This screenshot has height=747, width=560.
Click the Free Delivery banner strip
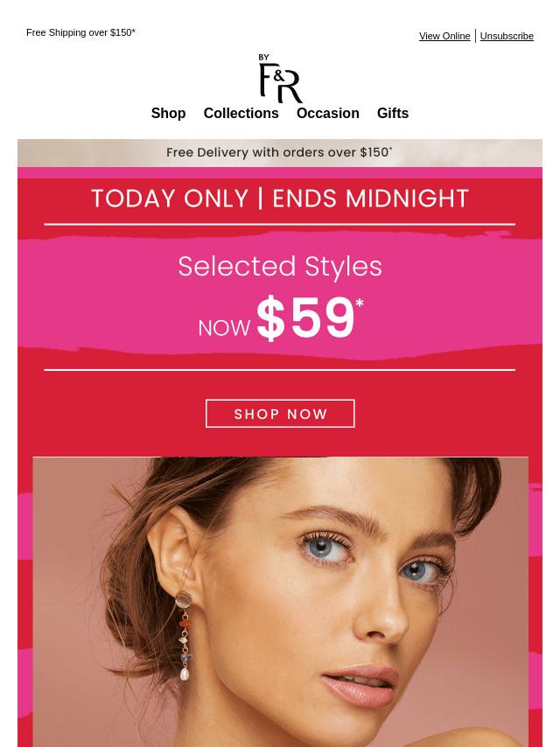[280, 152]
